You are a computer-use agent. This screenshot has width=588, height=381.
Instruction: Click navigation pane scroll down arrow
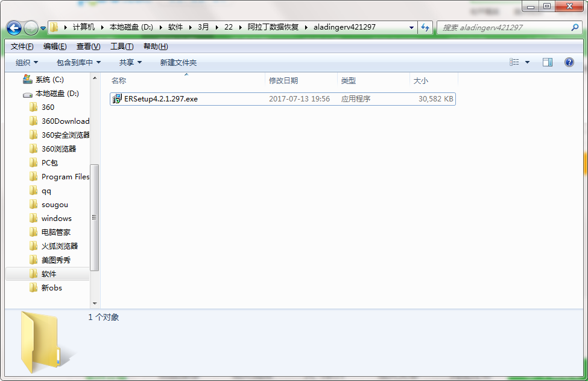[95, 303]
